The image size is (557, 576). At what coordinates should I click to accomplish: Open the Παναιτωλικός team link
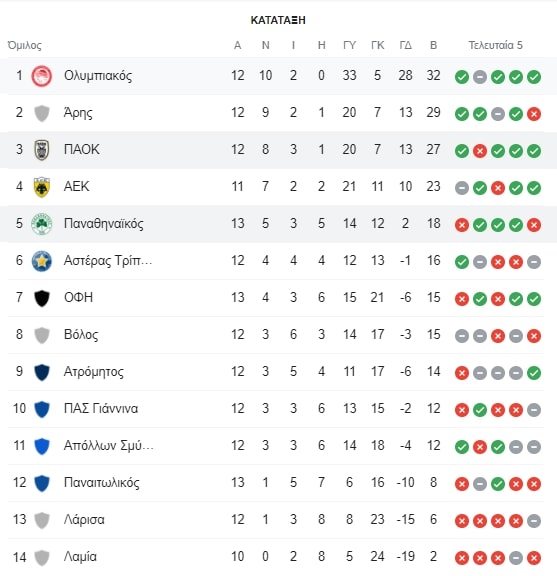(x=102, y=482)
